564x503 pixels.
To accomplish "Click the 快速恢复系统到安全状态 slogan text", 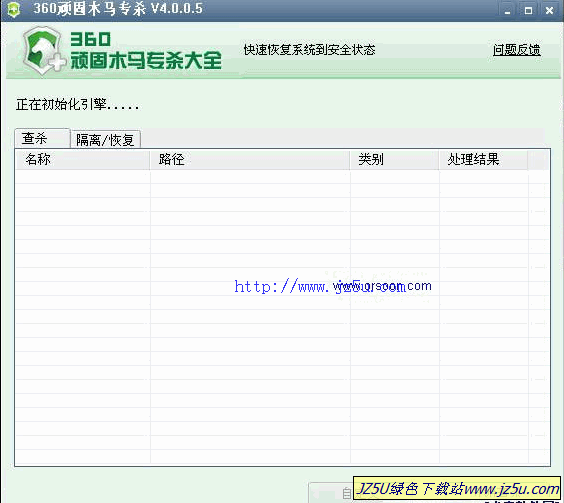I will pos(309,50).
